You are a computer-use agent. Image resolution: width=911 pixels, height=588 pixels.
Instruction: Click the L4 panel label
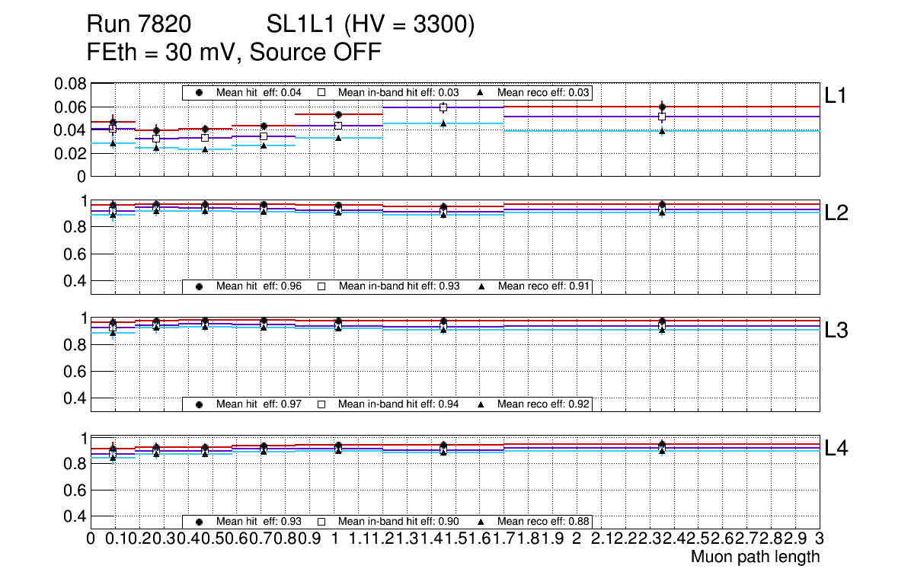tap(836, 449)
